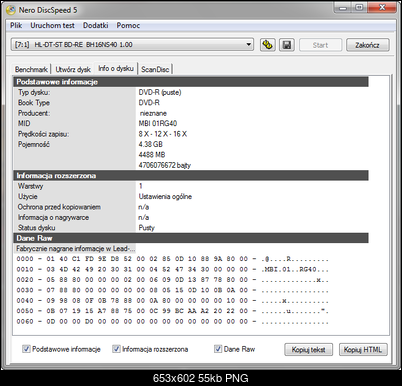Viewport: 402px width, 386px height.
Task: Uncheck the Dane Raw checkbox
Action: coord(218,349)
